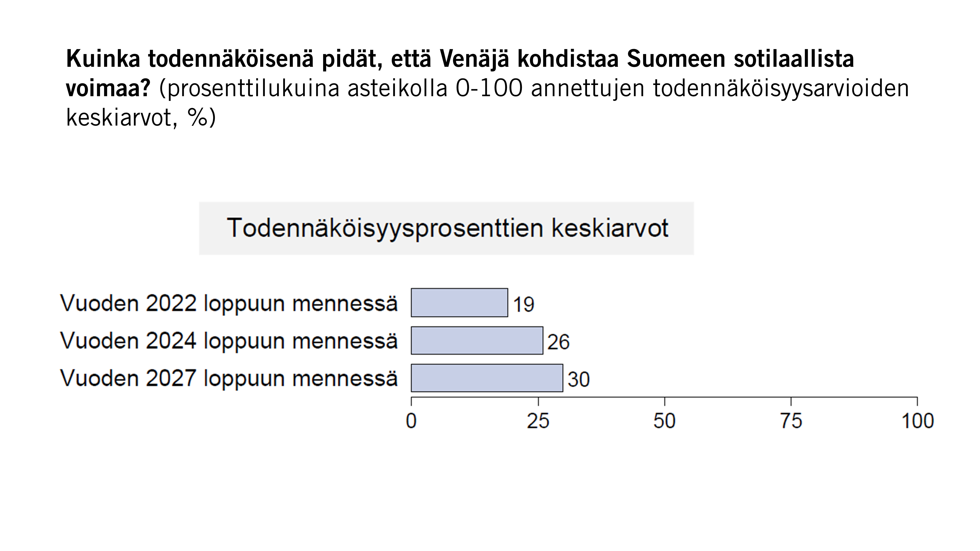Click the horizontal axis line between 50 and 75
This screenshot has width=980, height=551.
click(728, 397)
